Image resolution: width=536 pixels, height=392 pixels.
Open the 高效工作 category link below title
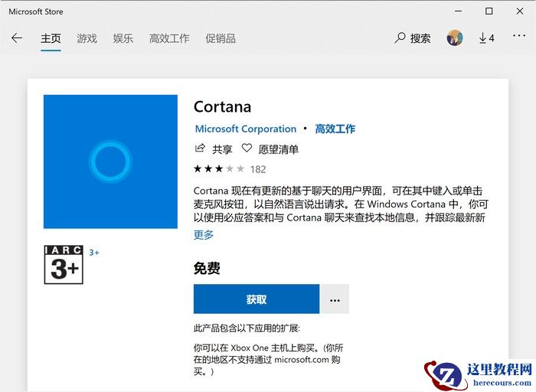(x=335, y=129)
